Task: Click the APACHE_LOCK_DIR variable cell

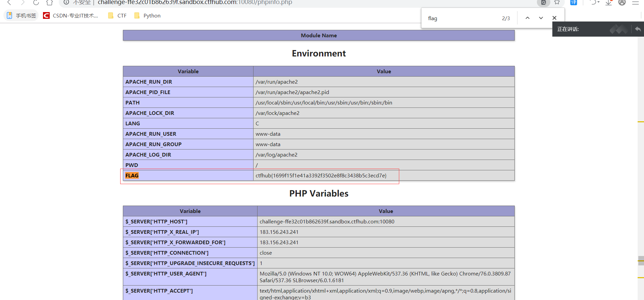Action: 188,113
